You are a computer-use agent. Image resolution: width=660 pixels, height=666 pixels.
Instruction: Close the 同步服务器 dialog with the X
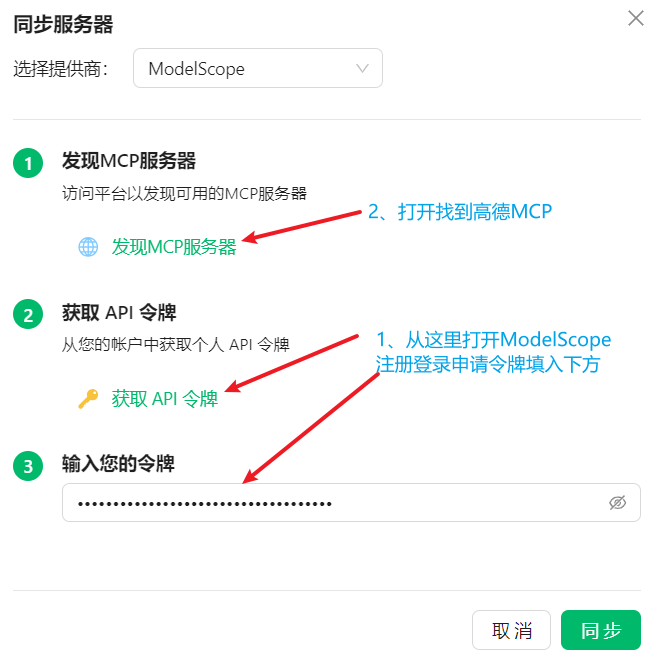tap(636, 18)
